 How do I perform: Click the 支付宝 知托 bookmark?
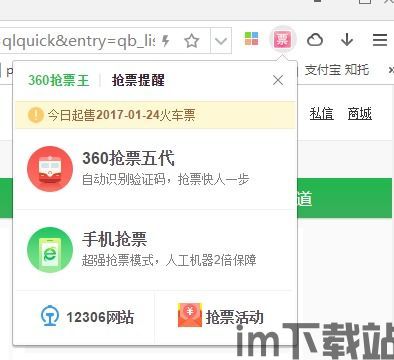point(337,70)
